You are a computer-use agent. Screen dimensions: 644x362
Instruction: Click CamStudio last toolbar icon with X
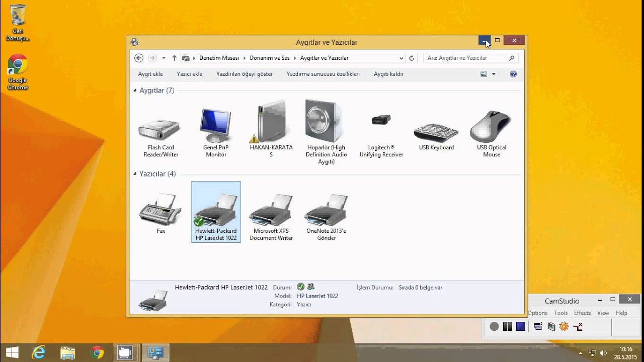click(x=578, y=327)
